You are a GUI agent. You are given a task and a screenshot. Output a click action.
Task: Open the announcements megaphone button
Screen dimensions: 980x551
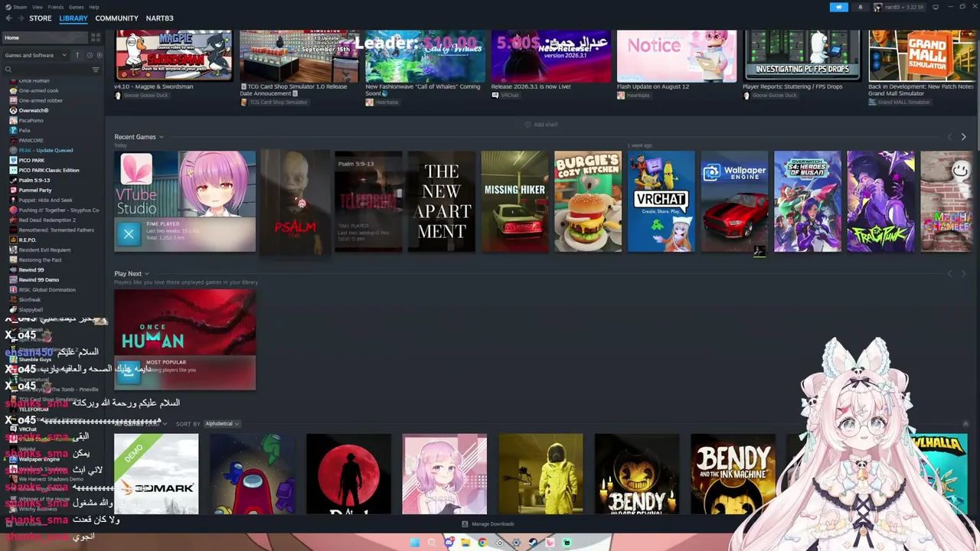[838, 7]
